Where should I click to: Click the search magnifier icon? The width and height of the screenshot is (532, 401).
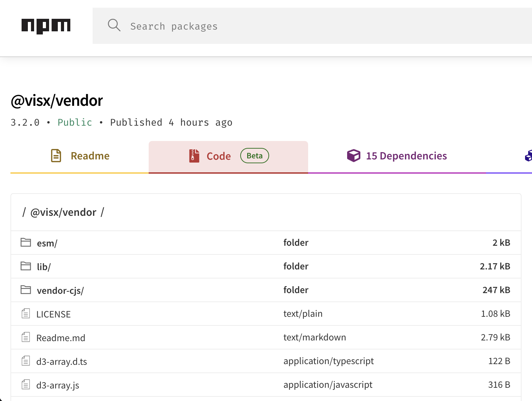pos(114,25)
